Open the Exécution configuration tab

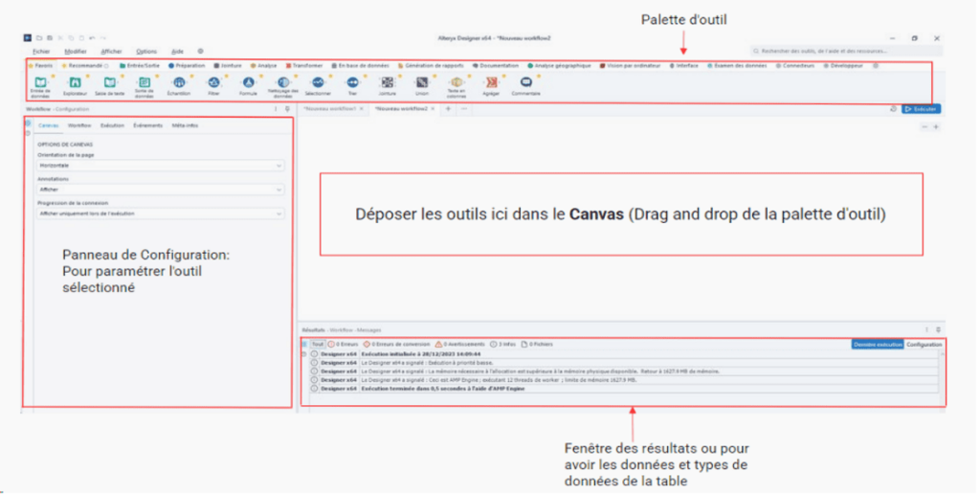(x=113, y=125)
